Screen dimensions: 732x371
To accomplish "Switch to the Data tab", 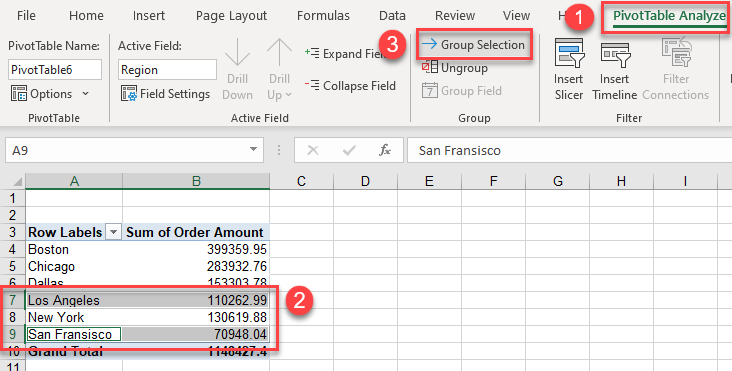I will pyautogui.click(x=392, y=15).
